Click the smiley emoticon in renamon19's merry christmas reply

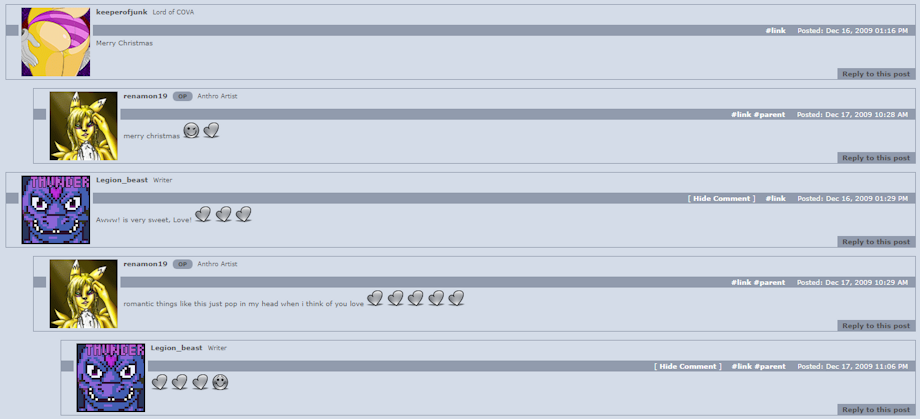pos(191,130)
